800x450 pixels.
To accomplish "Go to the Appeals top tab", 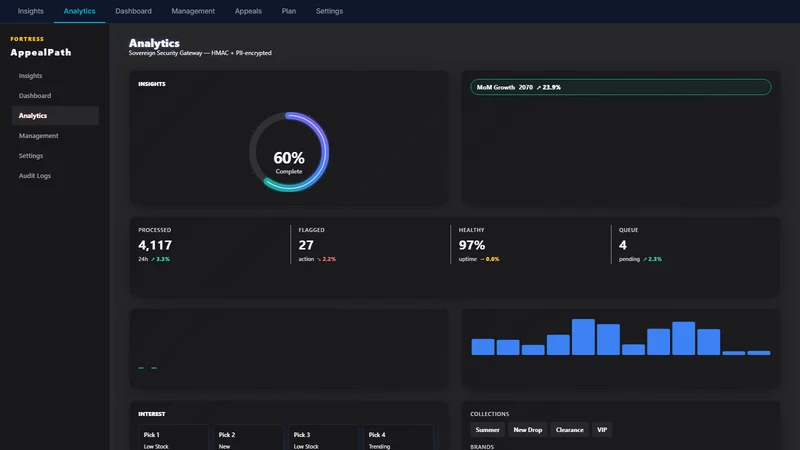I will (248, 11).
